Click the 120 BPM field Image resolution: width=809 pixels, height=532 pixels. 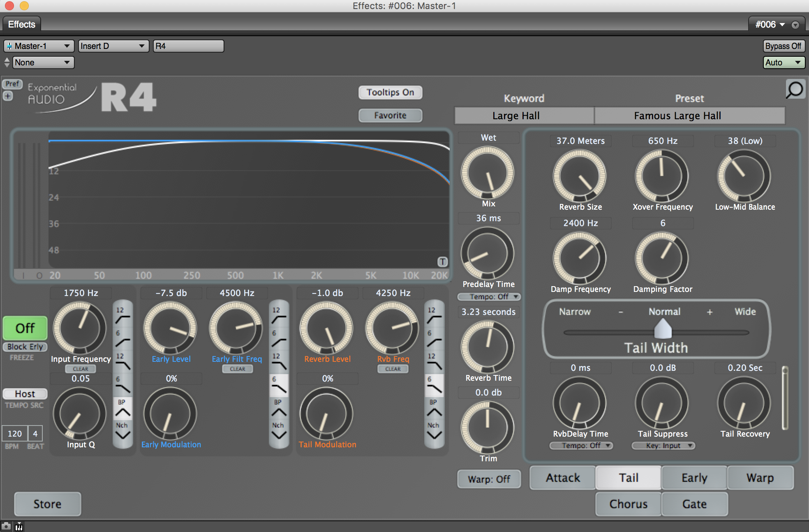tap(15, 434)
